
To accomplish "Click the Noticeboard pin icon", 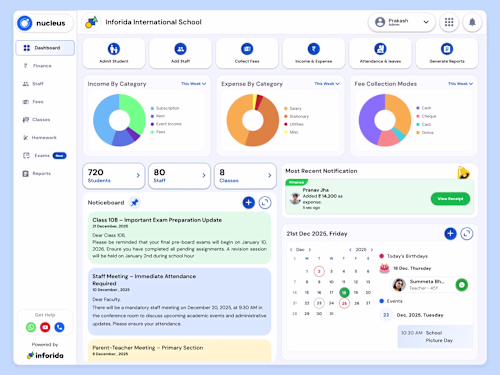I will pyautogui.click(x=135, y=202).
